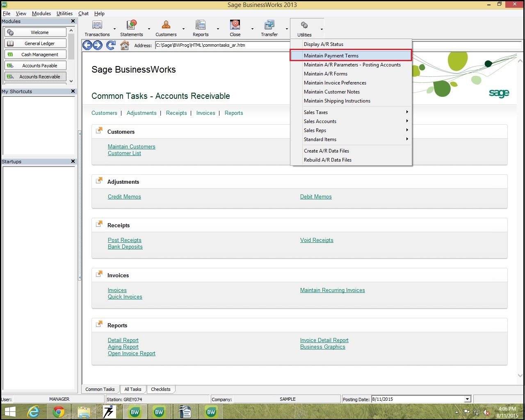Screen dimensions: 525x420
Task: Open the Maintain Recurring Invoices link
Action: pyautogui.click(x=333, y=290)
